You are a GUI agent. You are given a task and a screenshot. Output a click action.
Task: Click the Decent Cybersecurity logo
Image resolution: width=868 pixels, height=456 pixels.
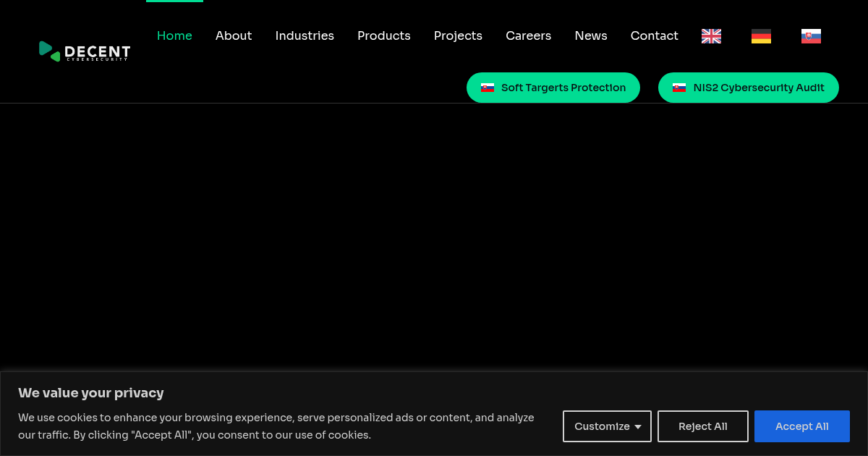85,51
